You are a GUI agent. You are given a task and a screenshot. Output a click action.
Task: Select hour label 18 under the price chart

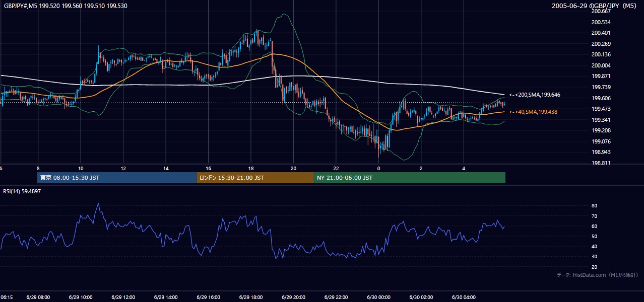pyautogui.click(x=251, y=169)
